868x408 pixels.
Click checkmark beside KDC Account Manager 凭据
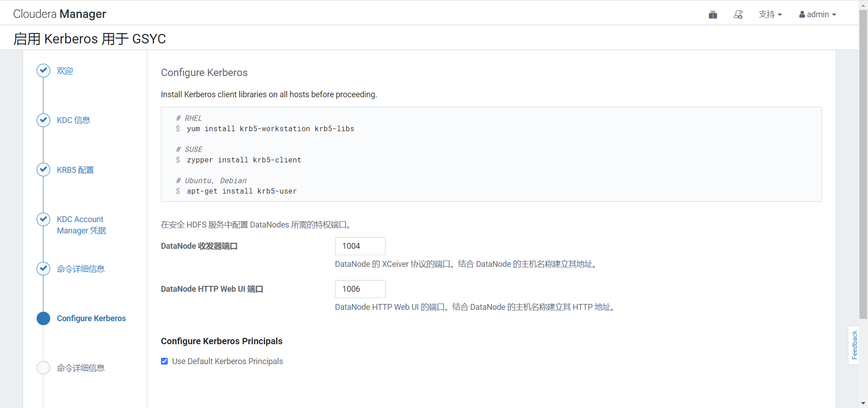coord(43,219)
